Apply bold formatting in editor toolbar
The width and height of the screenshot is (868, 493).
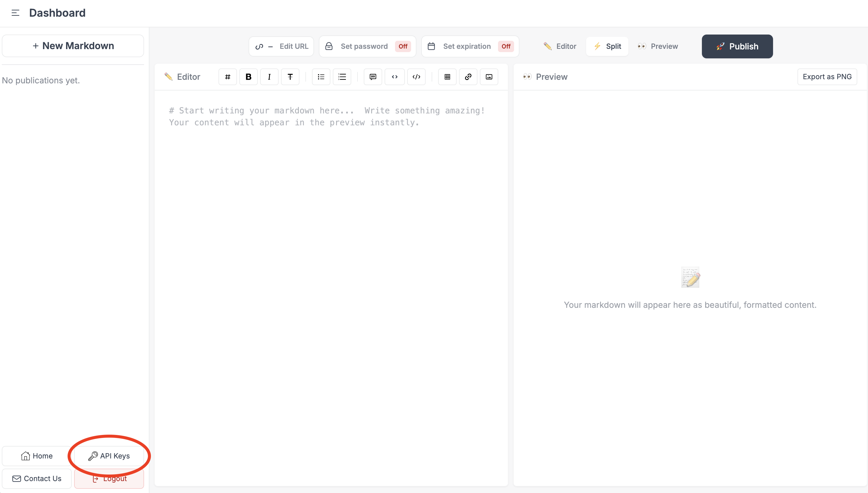click(248, 77)
